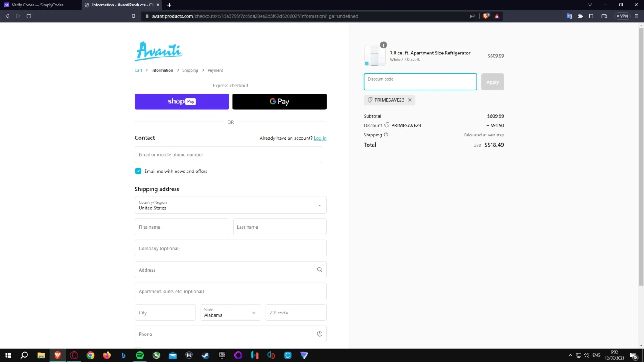This screenshot has height=362, width=644.
Task: Open Brave Rewards triangle icon
Action: (497, 16)
